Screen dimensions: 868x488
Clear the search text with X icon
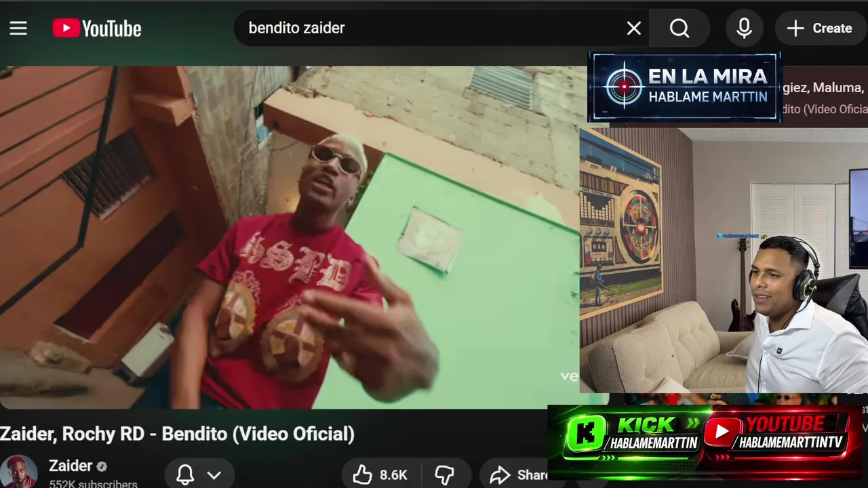[633, 28]
